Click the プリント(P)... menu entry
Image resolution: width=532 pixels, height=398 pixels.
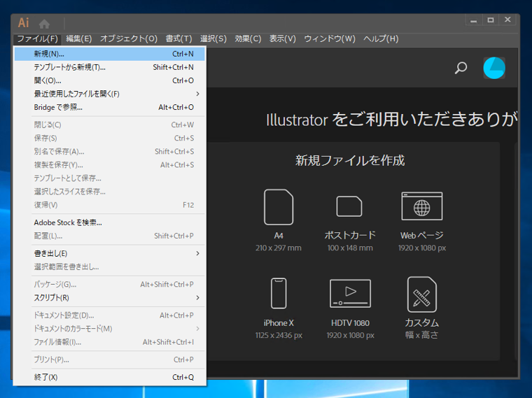110,360
